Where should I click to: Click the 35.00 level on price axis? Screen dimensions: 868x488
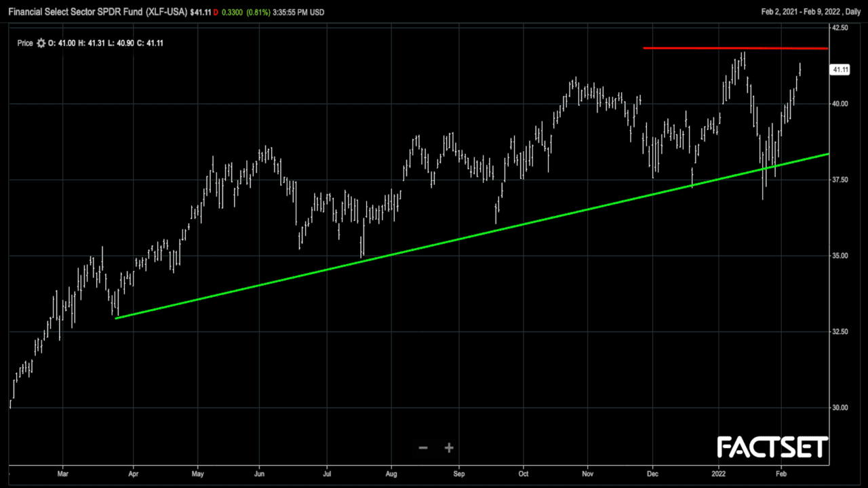pos(840,256)
